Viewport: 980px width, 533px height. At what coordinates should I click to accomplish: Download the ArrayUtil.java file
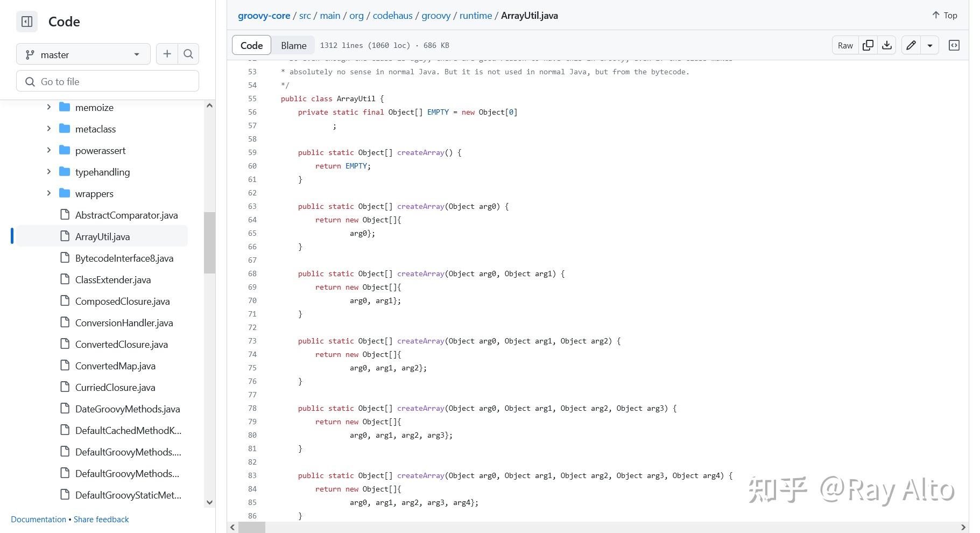click(887, 45)
